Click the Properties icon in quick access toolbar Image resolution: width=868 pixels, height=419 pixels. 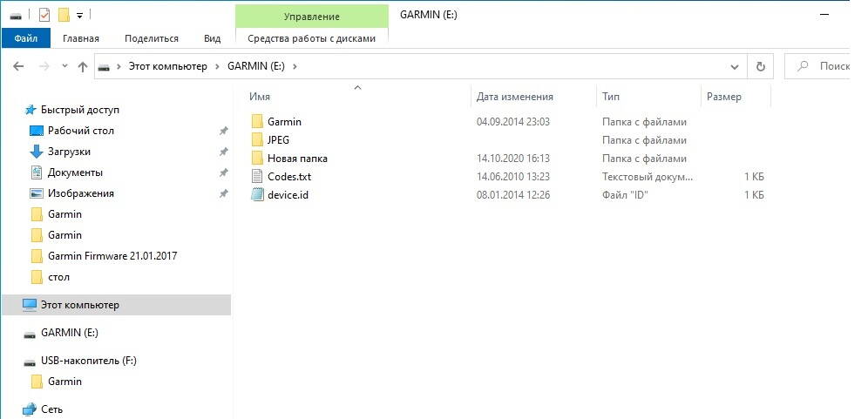pos(44,15)
